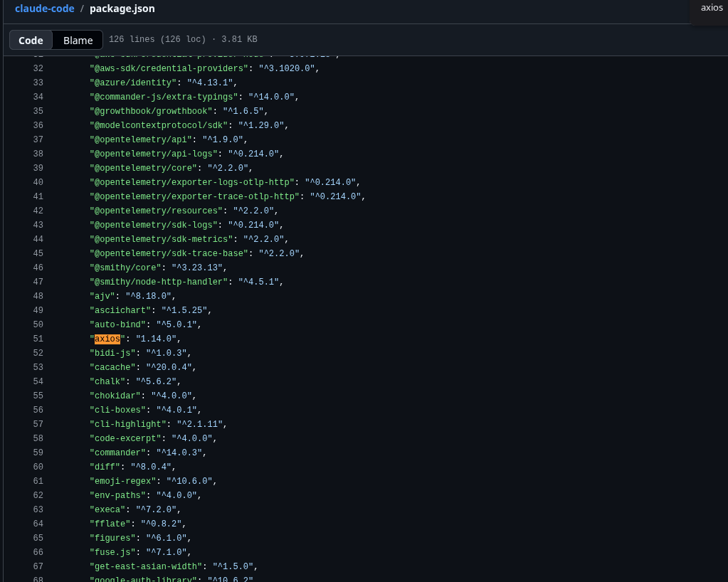Click the "@smithy/core" dependency key
The image size is (728, 582).
(125, 268)
